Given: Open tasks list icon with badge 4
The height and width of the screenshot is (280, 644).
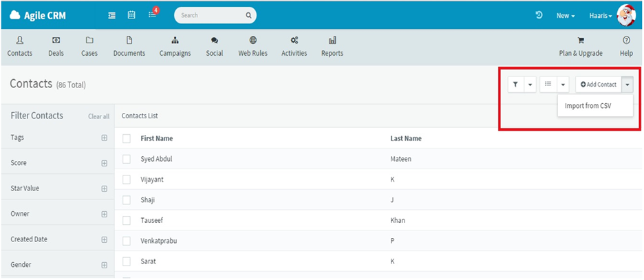Looking at the screenshot, I should 152,14.
